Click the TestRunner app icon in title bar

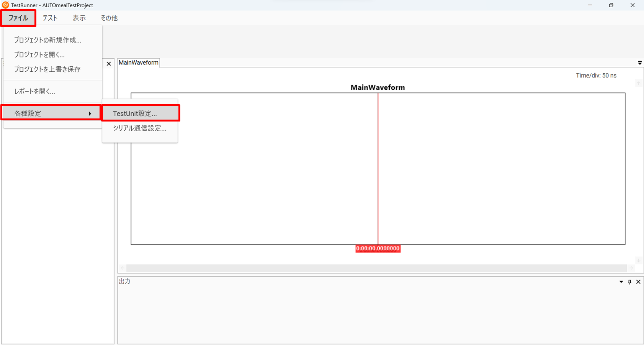click(5, 5)
